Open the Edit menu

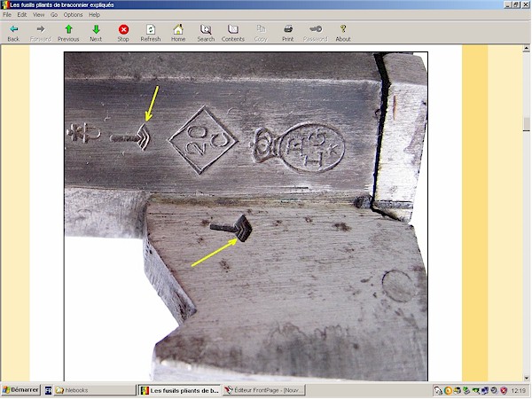(x=21, y=15)
